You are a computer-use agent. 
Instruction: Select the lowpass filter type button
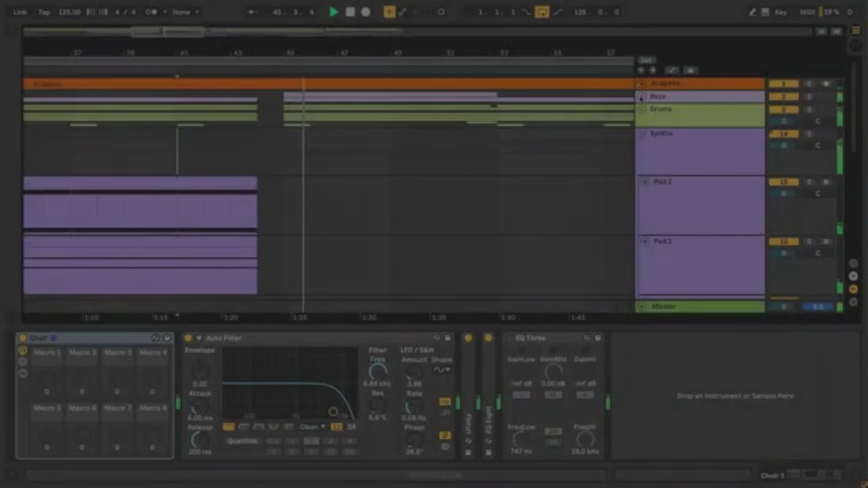pyautogui.click(x=229, y=427)
